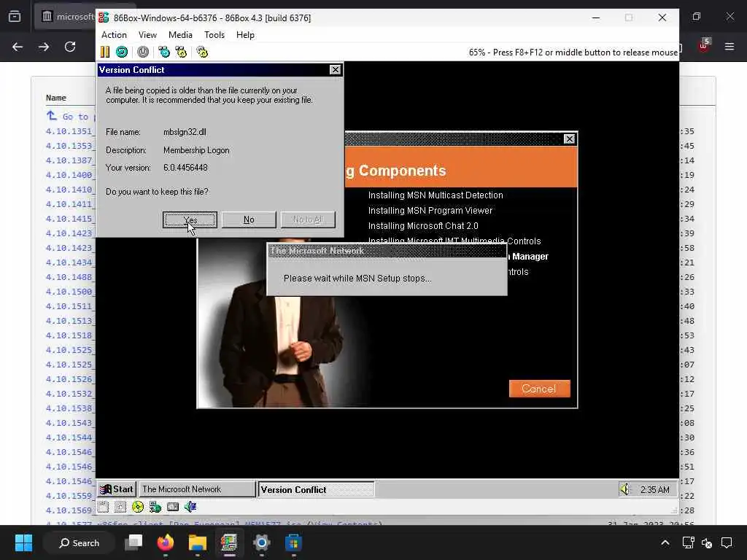Click the browser forward arrow
The width and height of the screenshot is (747, 560).
click(x=44, y=47)
